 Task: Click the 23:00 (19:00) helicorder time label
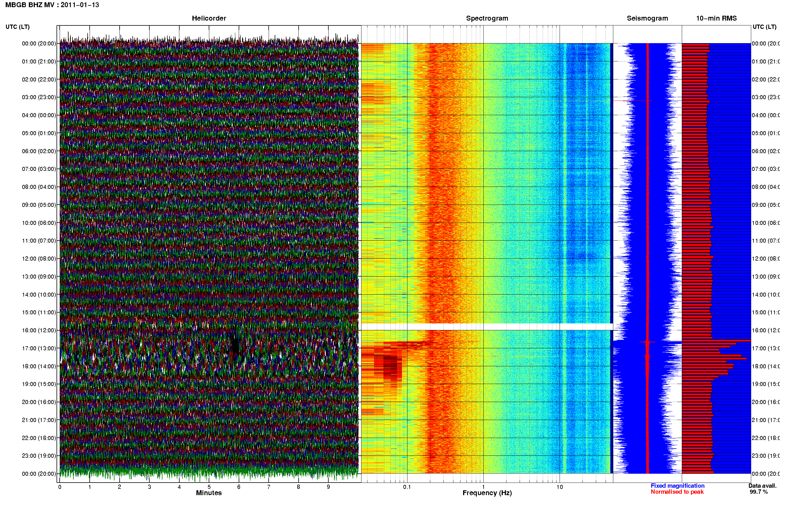39,456
